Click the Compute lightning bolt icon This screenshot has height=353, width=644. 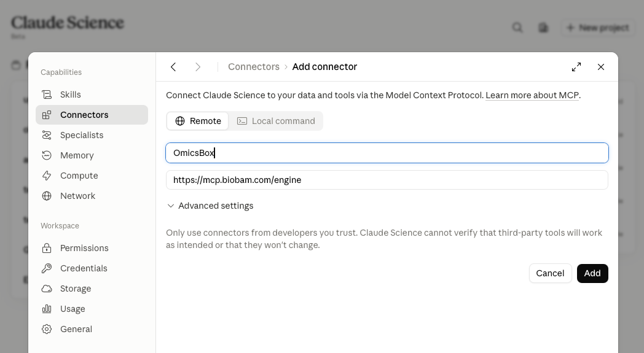pyautogui.click(x=47, y=176)
